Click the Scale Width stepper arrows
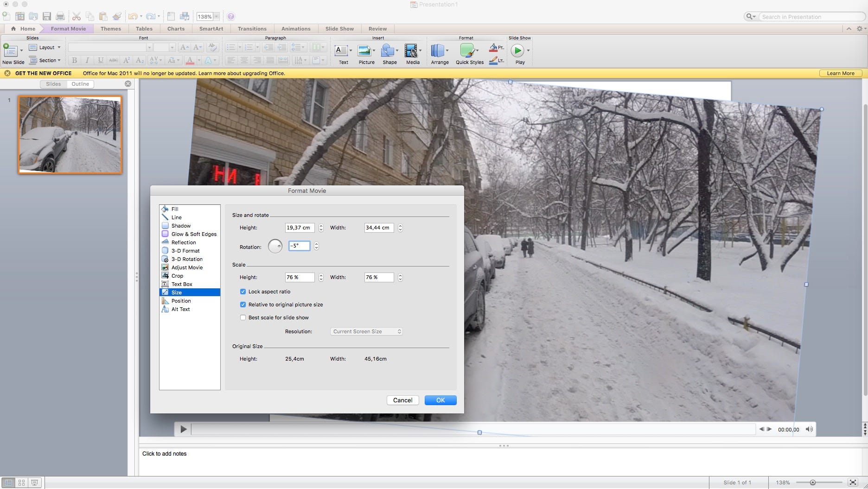 click(x=400, y=277)
